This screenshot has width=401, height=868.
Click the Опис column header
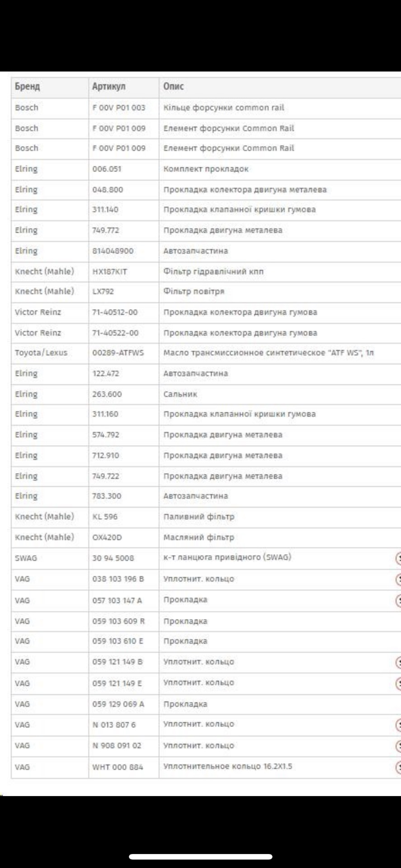coord(174,86)
